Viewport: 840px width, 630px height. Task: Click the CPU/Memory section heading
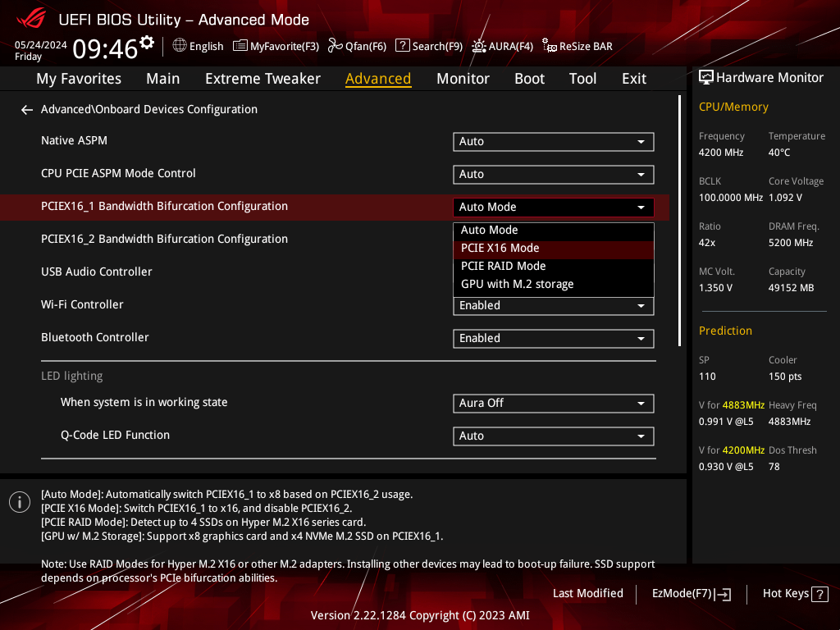(733, 107)
